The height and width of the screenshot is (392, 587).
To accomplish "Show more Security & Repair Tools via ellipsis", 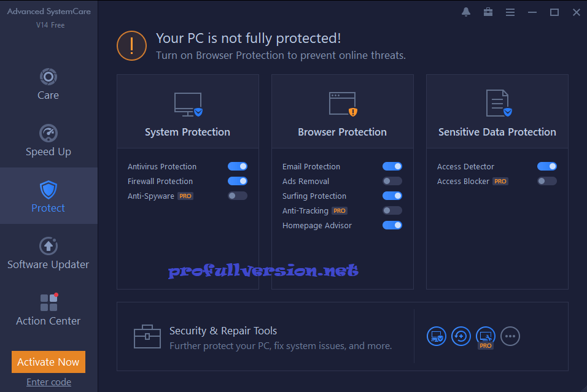I will [x=510, y=336].
